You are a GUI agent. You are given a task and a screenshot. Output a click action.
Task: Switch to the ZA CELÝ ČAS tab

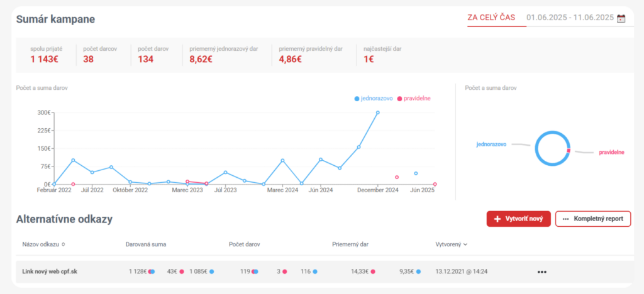(492, 18)
